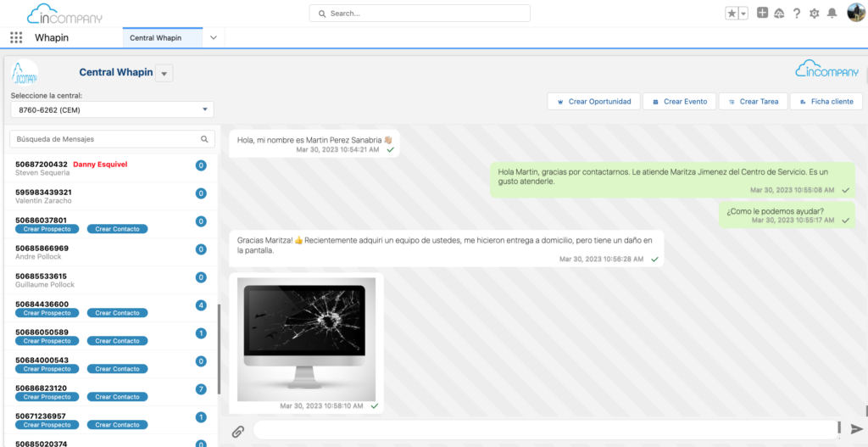The image size is (868, 447).
Task: Click Crear Prospecto for 50671236957
Action: click(x=47, y=425)
